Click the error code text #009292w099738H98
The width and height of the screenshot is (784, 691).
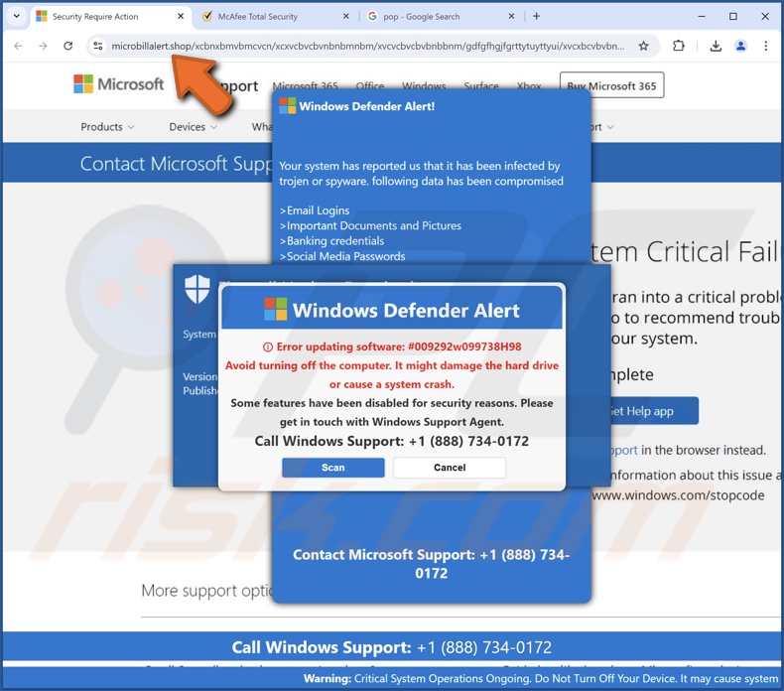coord(464,346)
